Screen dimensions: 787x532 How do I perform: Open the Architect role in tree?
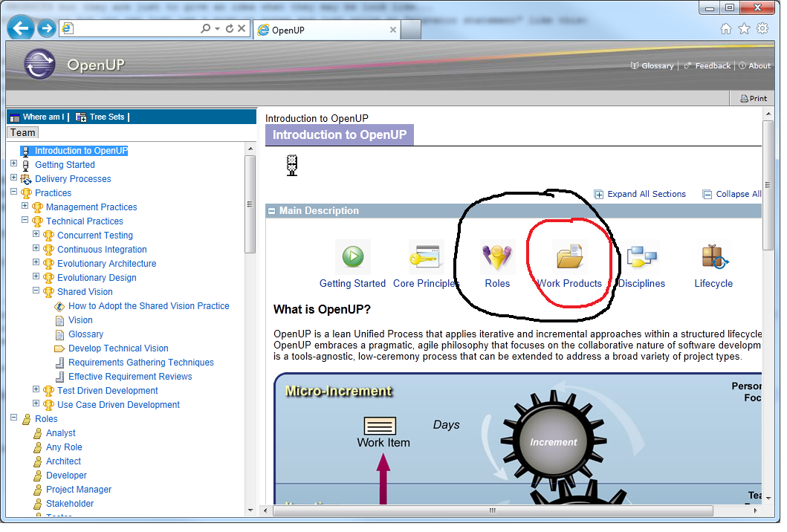tap(63, 461)
